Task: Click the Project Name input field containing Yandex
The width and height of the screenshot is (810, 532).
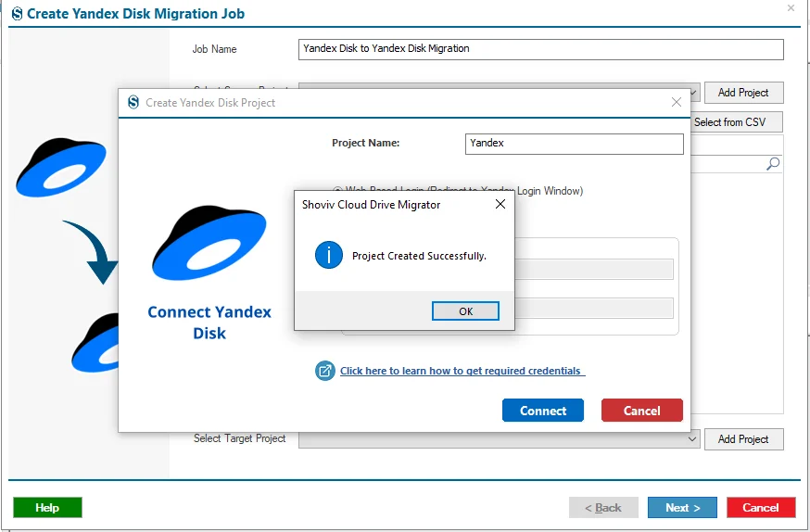Action: pyautogui.click(x=575, y=144)
